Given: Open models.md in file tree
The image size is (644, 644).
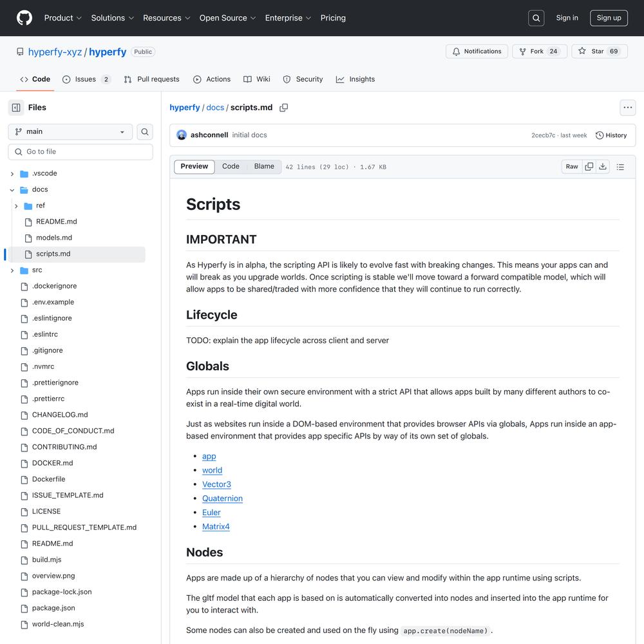Looking at the screenshot, I should [x=54, y=238].
